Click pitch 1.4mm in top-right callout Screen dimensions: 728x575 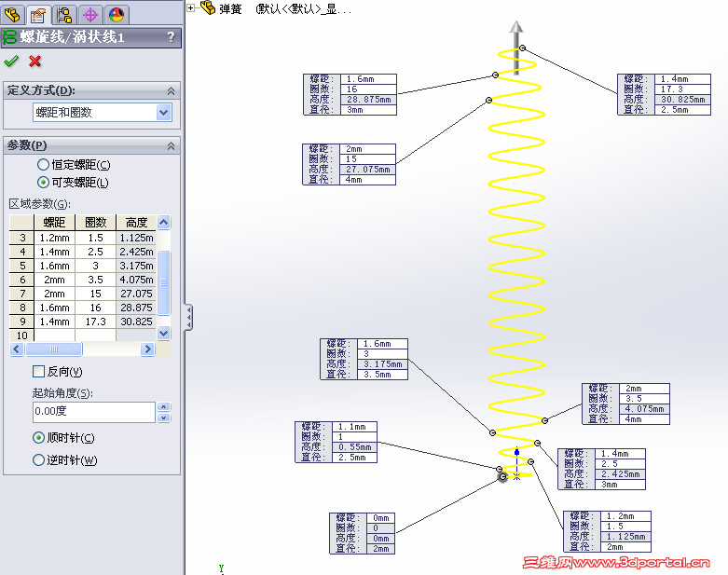pyautogui.click(x=682, y=79)
